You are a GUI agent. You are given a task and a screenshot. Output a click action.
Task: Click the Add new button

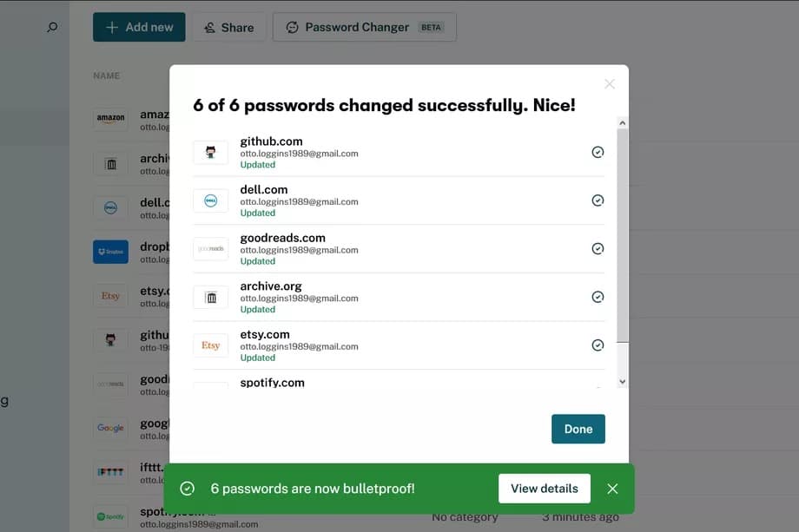click(138, 27)
